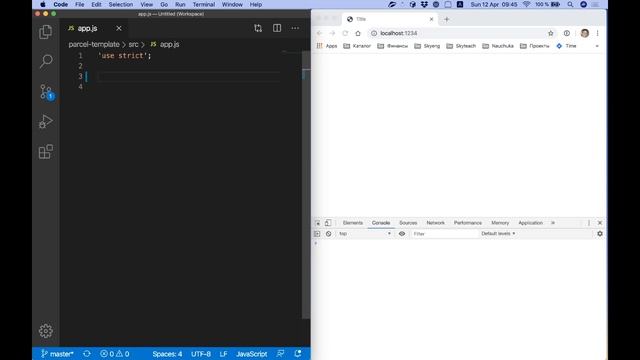Viewport: 640px width, 360px height.
Task: Open the Selection menu
Action: point(121,4)
